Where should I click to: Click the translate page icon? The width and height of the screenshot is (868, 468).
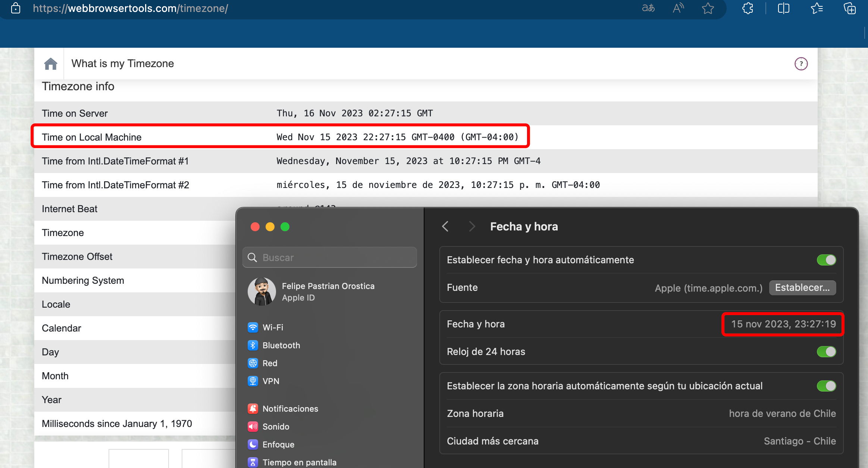tap(648, 8)
